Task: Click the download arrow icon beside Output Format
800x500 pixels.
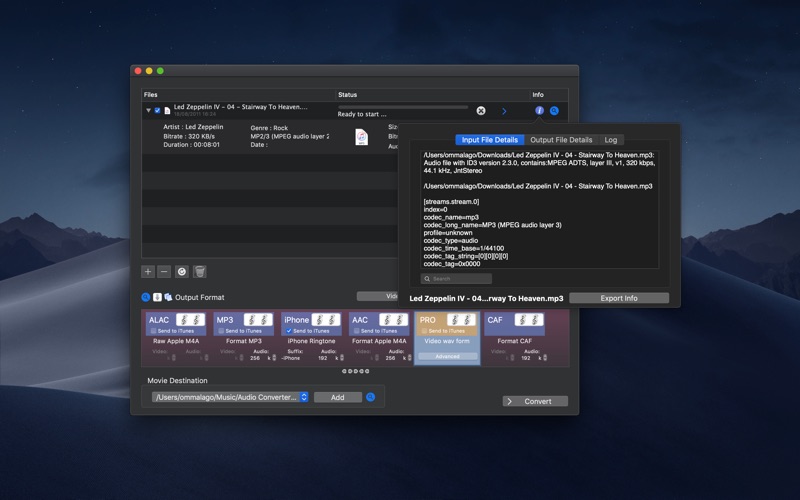Action: [x=157, y=297]
